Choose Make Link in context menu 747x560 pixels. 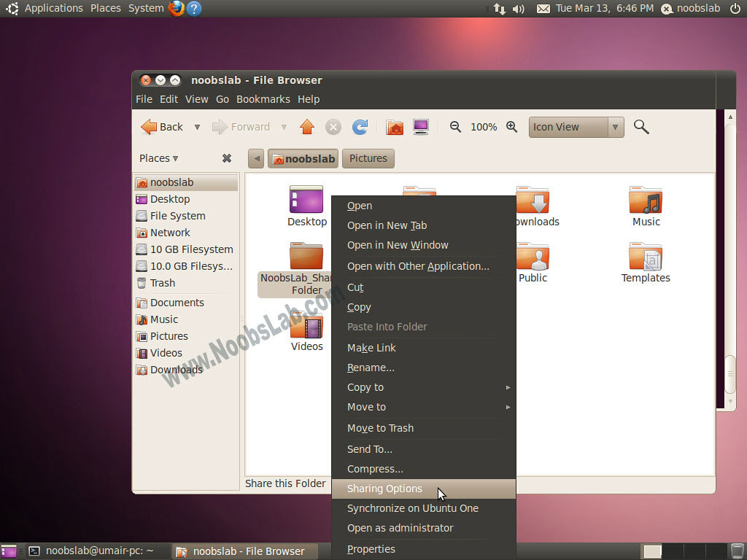(x=424, y=348)
